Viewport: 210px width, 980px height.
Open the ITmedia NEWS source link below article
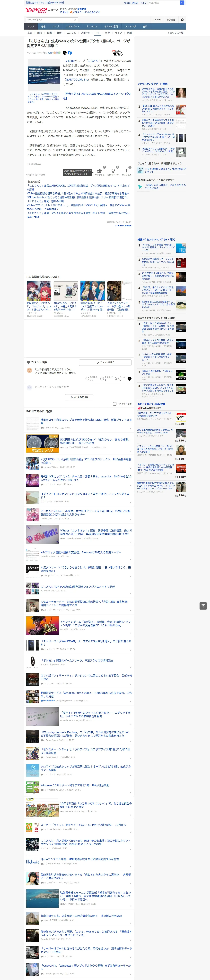123,226
